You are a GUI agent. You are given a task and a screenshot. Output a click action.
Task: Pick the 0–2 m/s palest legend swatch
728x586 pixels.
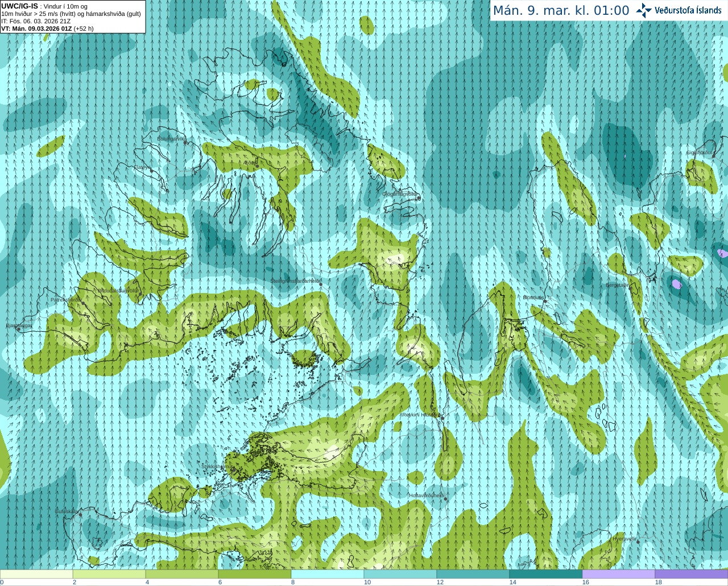(36, 574)
